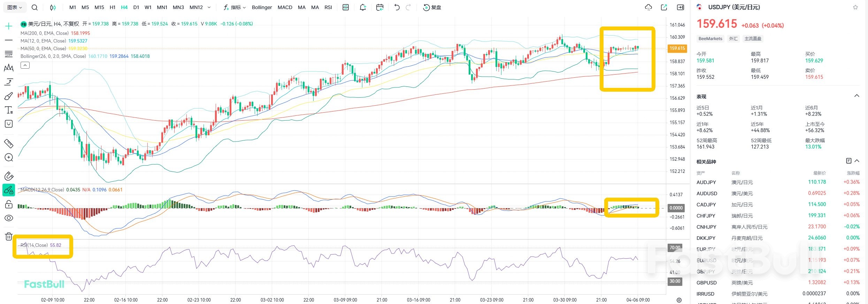Click the trash icon to delete drawings
Viewport: 868px width, 304px height.
click(9, 236)
